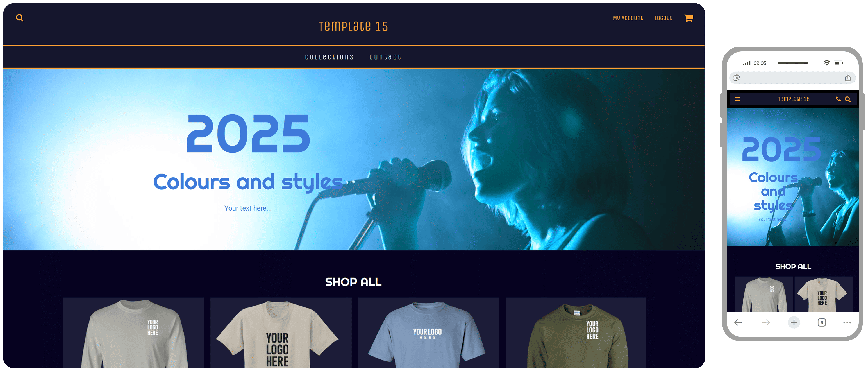The height and width of the screenshot is (371, 868).
Task: Click the share icon in phone address bar
Action: pos(848,78)
